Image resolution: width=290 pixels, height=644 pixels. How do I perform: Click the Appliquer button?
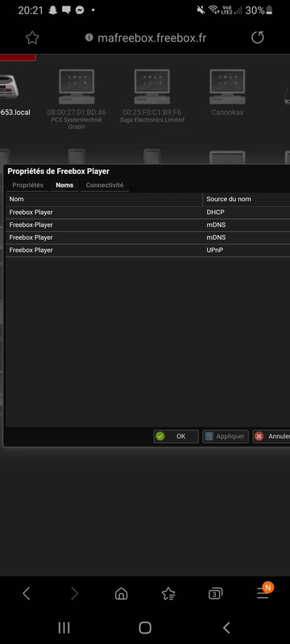pos(225,436)
